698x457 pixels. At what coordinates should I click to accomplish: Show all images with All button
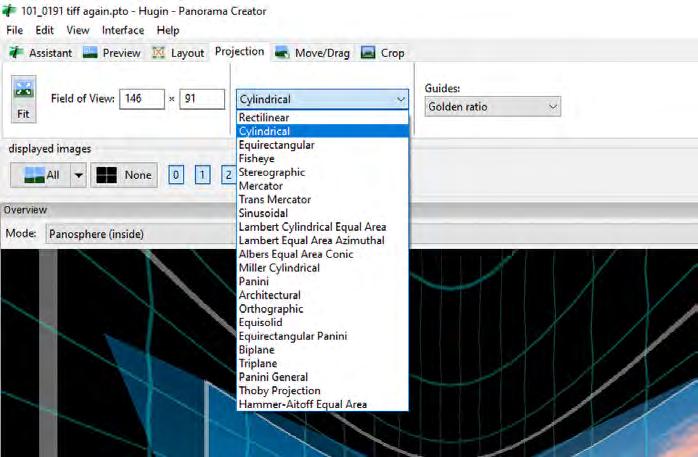point(41,175)
